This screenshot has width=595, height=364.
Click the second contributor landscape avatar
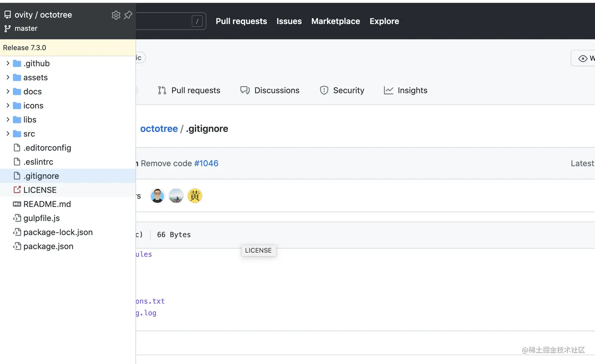pyautogui.click(x=176, y=196)
